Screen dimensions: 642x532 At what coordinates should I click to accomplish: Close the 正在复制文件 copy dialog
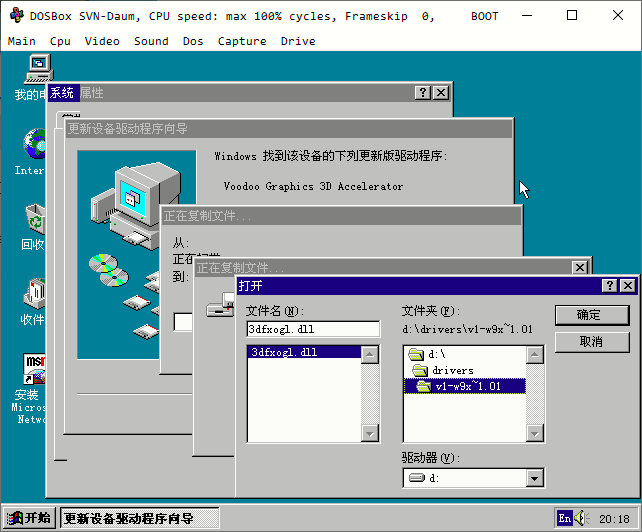click(x=580, y=268)
